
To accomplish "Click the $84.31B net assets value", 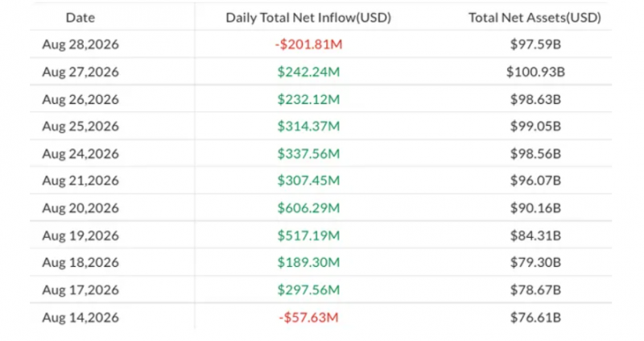I will coord(535,235).
